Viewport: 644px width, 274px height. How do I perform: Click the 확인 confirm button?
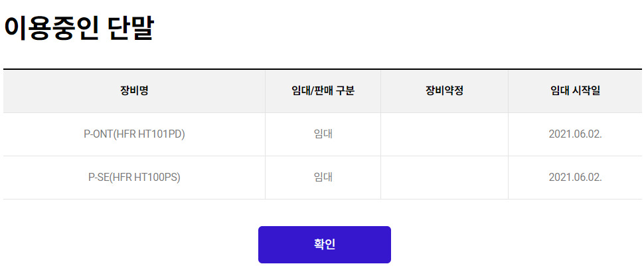(x=324, y=244)
